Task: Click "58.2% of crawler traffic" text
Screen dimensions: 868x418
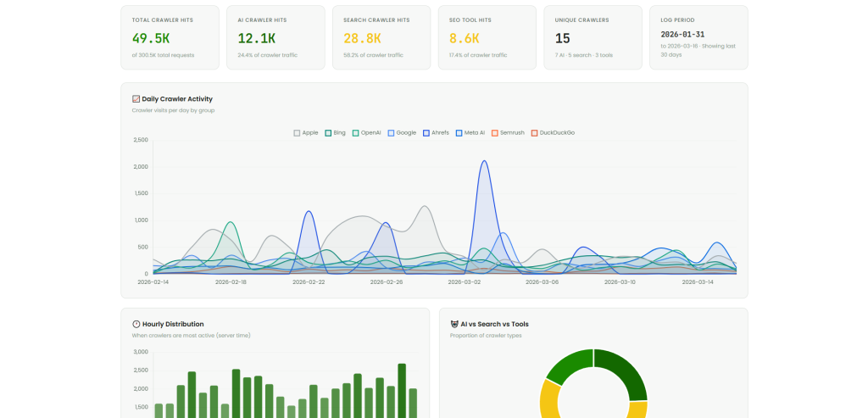Action: (373, 55)
